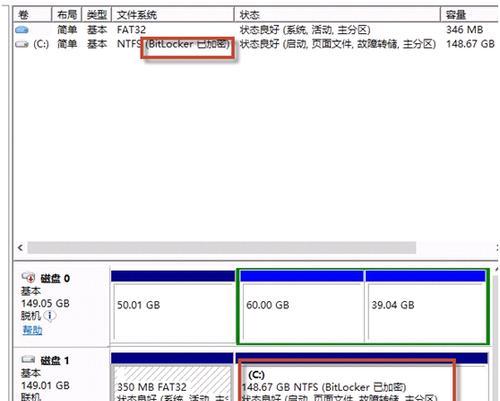Click the horizontal scrollbar left arrow
500x401 pixels.
pos(20,248)
